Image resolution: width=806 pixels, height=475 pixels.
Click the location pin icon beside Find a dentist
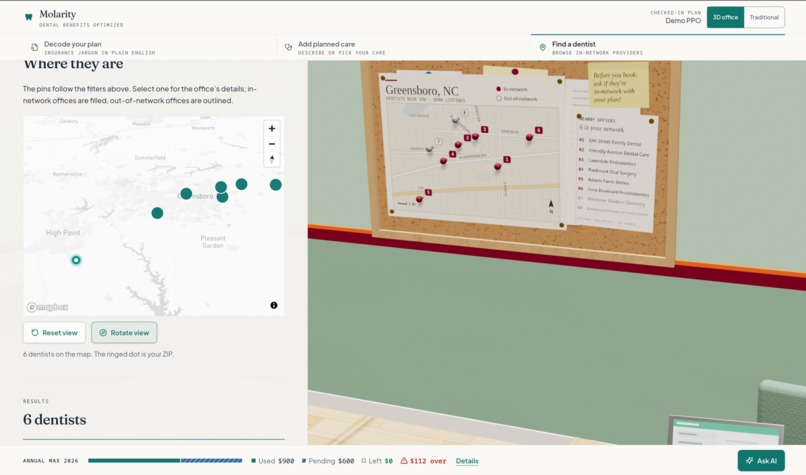coord(542,47)
